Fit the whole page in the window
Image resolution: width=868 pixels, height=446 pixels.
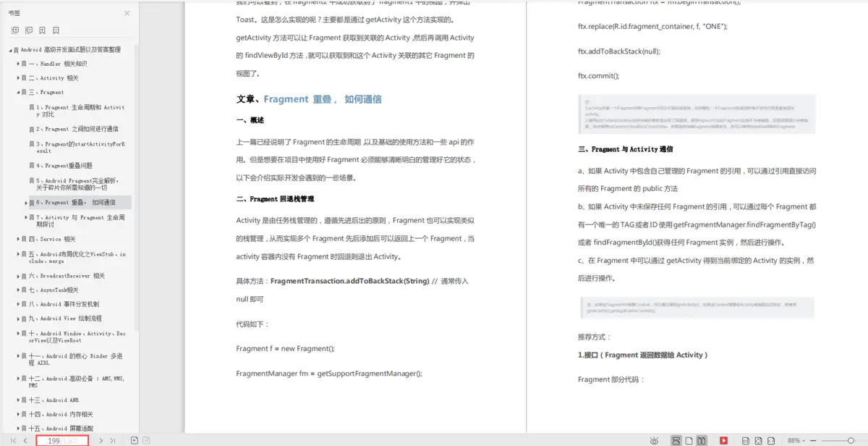pyautogui.click(x=758, y=440)
